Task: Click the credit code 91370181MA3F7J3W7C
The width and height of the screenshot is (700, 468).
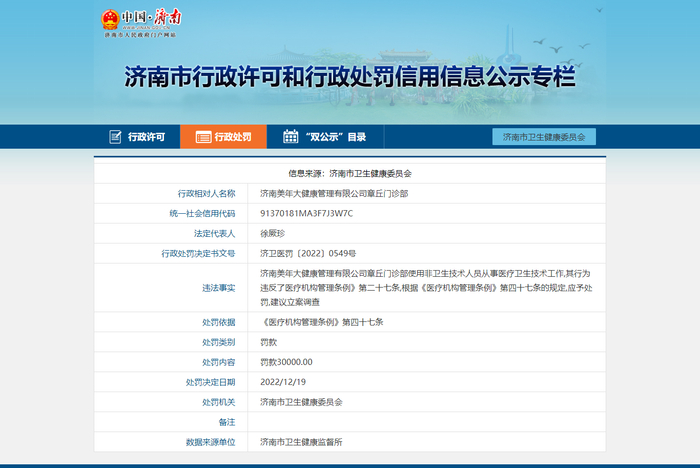Action: click(x=307, y=213)
